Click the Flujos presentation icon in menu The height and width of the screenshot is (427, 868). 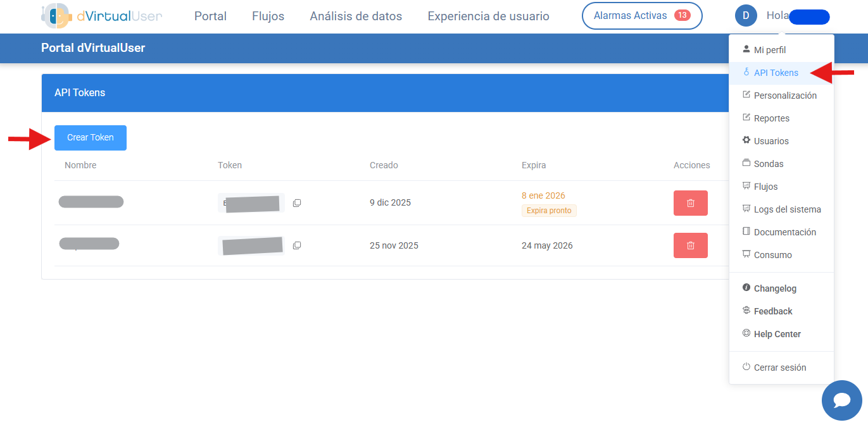pyautogui.click(x=746, y=186)
